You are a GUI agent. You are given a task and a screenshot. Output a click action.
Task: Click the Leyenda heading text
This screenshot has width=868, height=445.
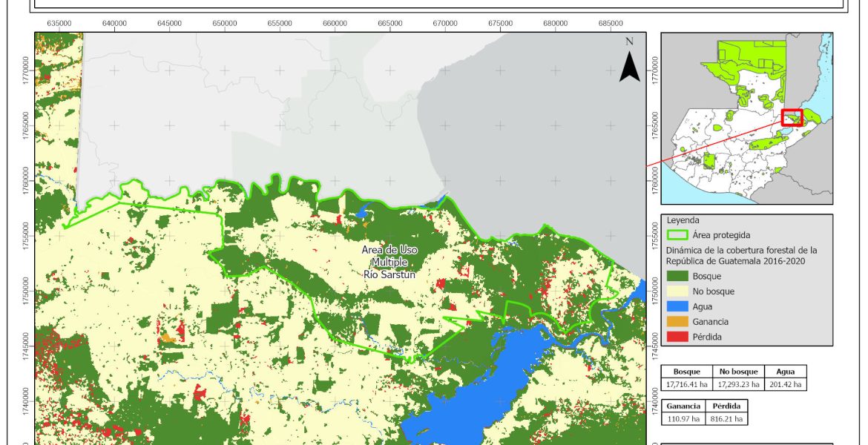coord(683,221)
